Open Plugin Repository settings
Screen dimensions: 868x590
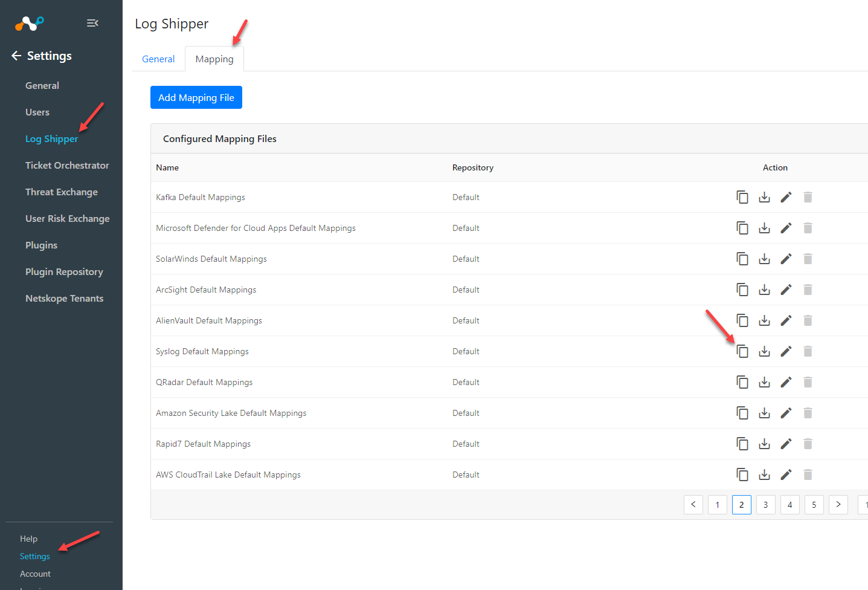(64, 272)
